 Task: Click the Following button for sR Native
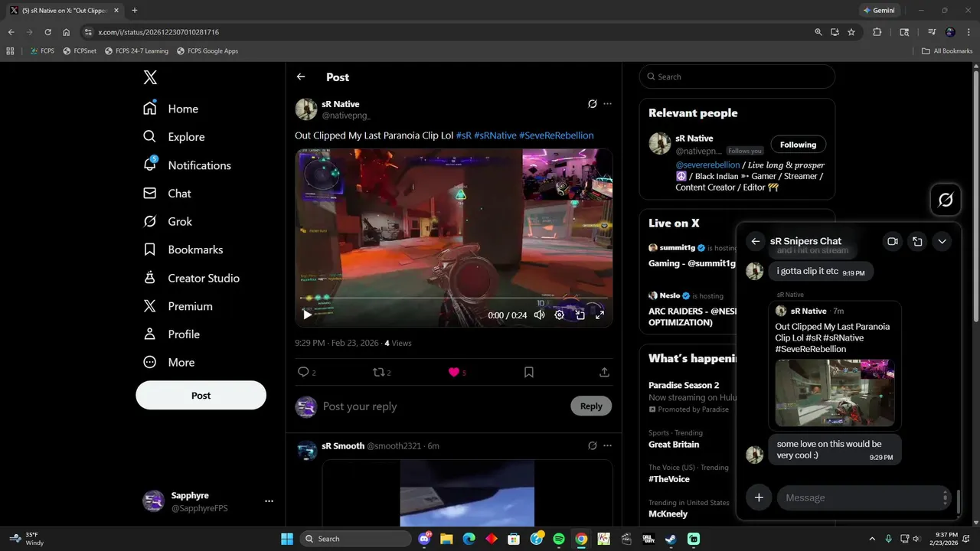(798, 145)
